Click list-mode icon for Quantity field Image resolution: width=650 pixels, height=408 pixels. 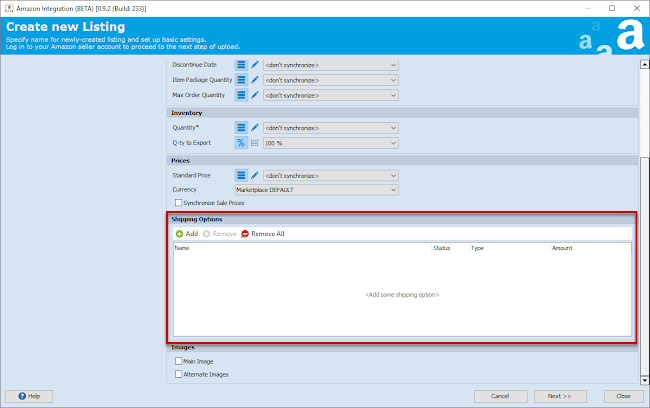(x=241, y=128)
